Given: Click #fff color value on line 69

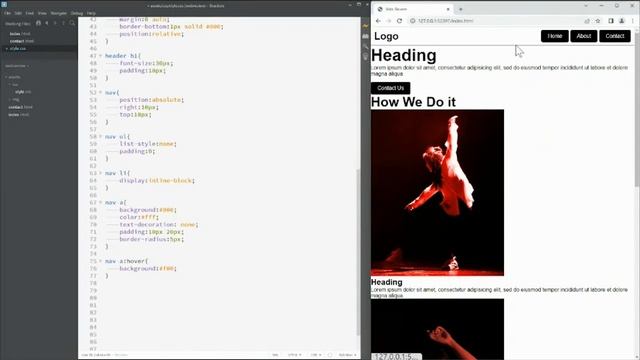Looking at the screenshot, I should coord(149,217).
